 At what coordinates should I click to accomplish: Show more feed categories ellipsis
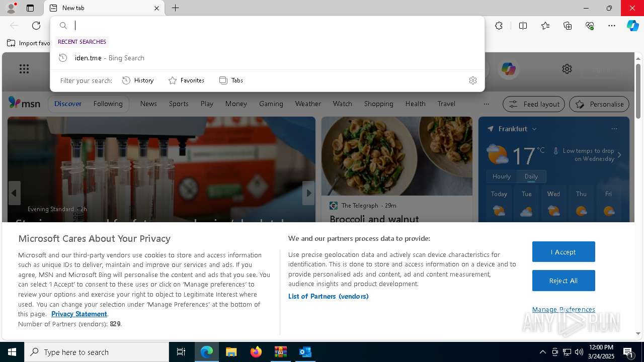(x=486, y=104)
